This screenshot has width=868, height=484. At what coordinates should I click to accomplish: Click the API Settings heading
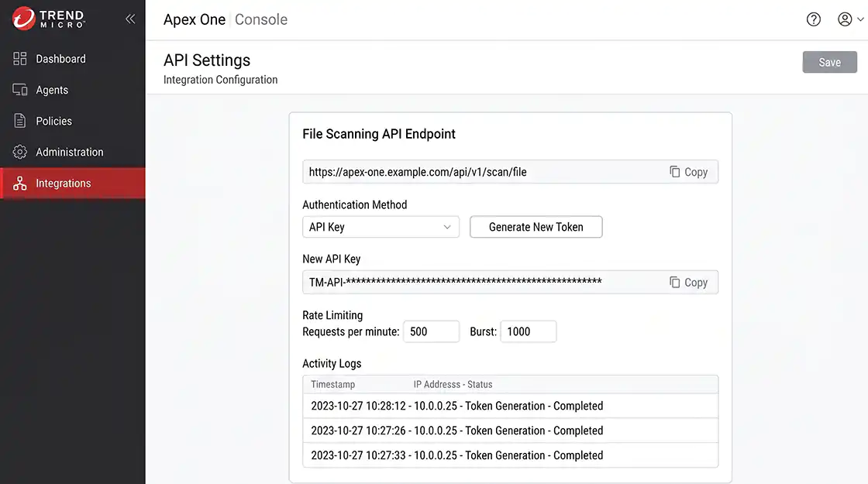[x=207, y=60]
